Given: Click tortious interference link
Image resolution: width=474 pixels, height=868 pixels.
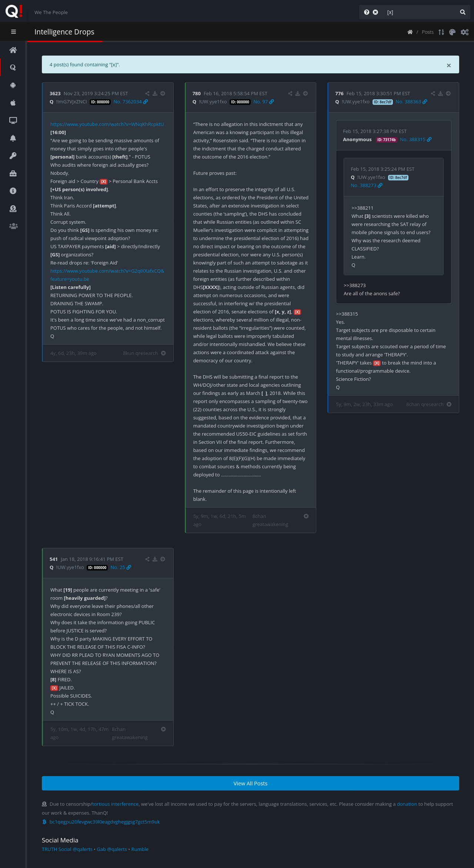Looking at the screenshot, I should click(115, 804).
